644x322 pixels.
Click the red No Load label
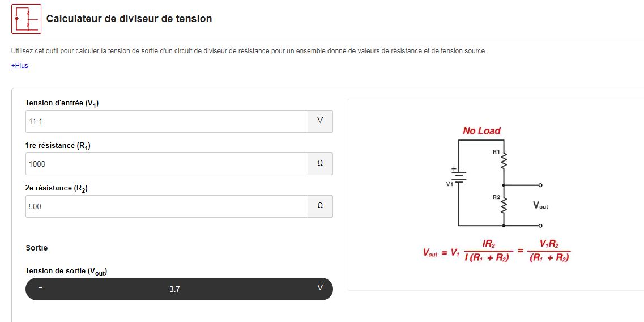pyautogui.click(x=482, y=131)
